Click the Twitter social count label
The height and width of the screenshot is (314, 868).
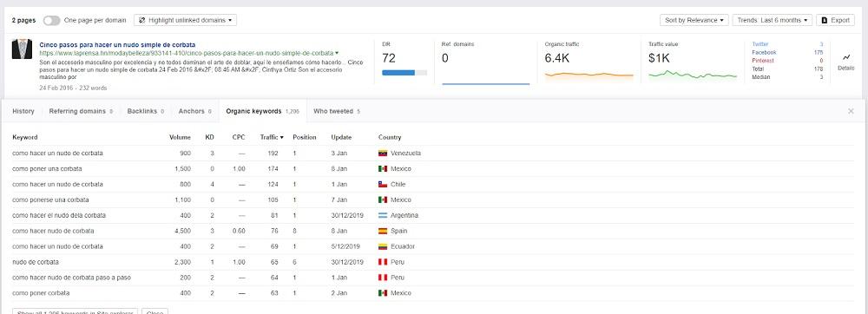tap(760, 44)
